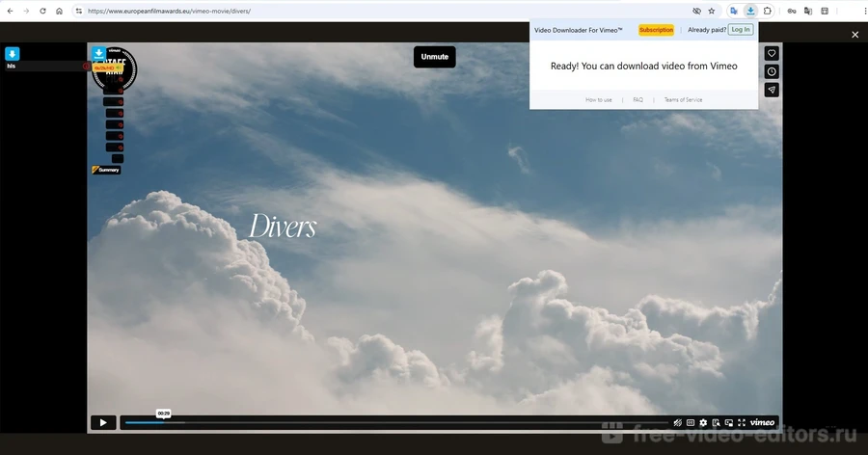The image size is (868, 455).
Task: Open the Terms of Service link
Action: (x=683, y=100)
